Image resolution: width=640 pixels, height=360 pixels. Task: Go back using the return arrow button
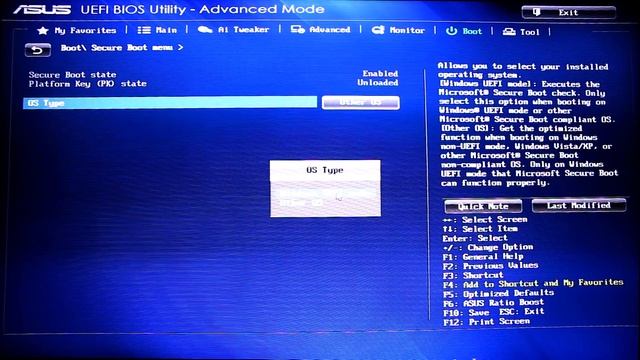point(38,50)
